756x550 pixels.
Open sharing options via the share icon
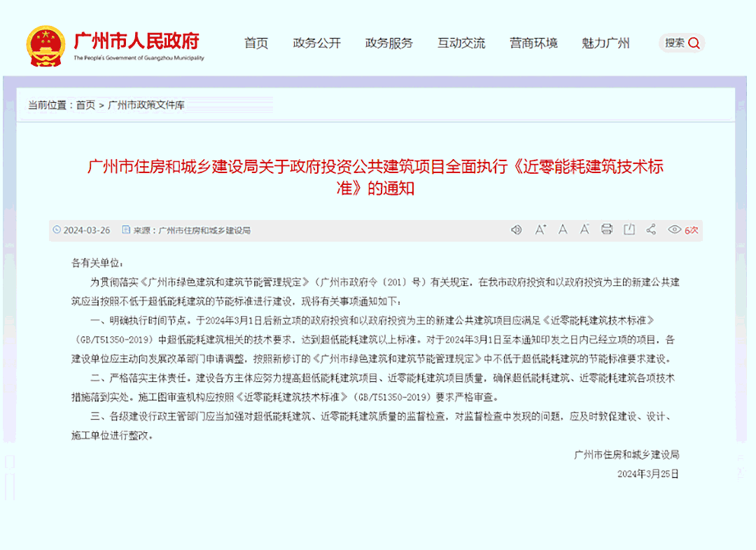(651, 229)
